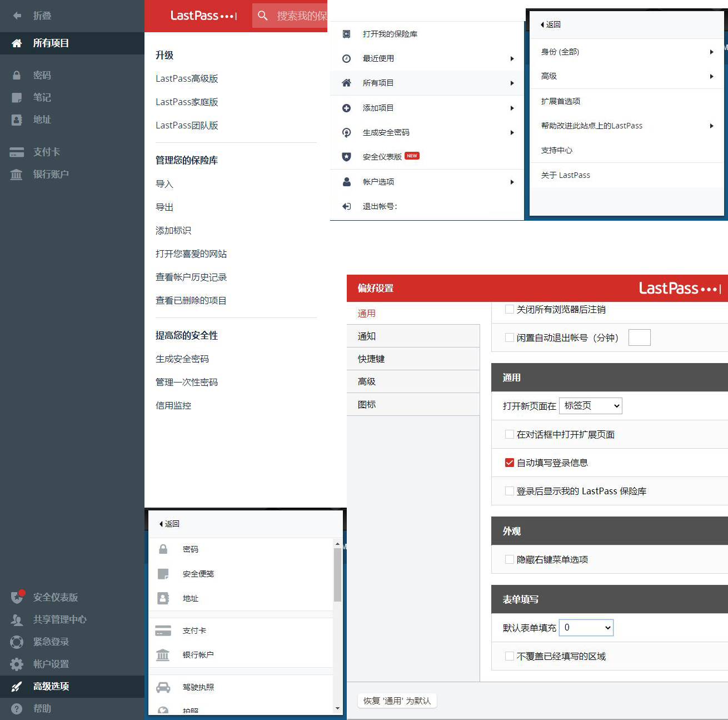Click the person icon beside 帐户选项
This screenshot has height=720, width=728.
pyautogui.click(x=346, y=182)
